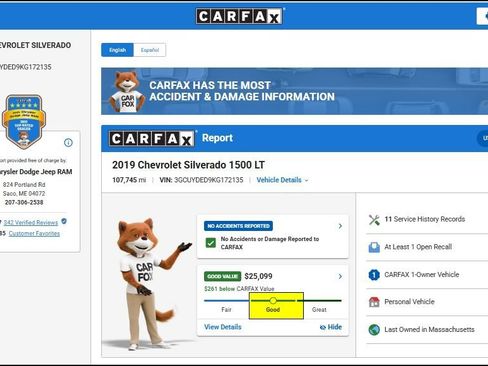Click the wrench Service History icon

pyautogui.click(x=374, y=220)
